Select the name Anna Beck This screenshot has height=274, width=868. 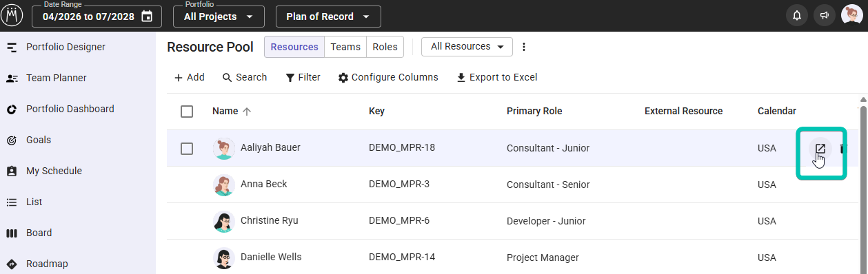(x=263, y=185)
